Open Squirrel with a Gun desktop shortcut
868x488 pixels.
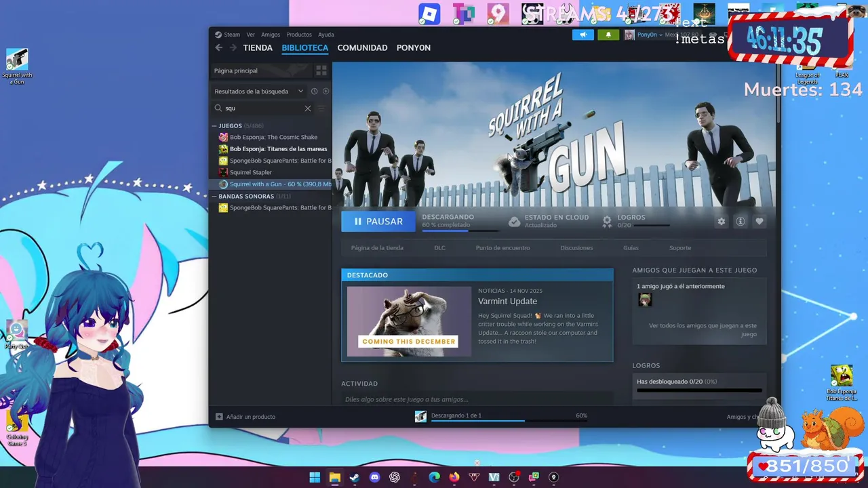tap(17, 66)
